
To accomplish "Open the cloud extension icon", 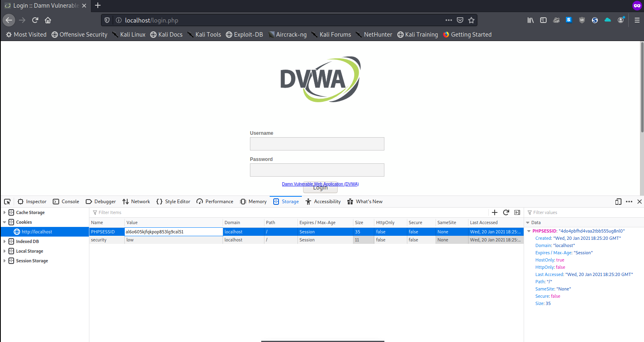I will (608, 20).
